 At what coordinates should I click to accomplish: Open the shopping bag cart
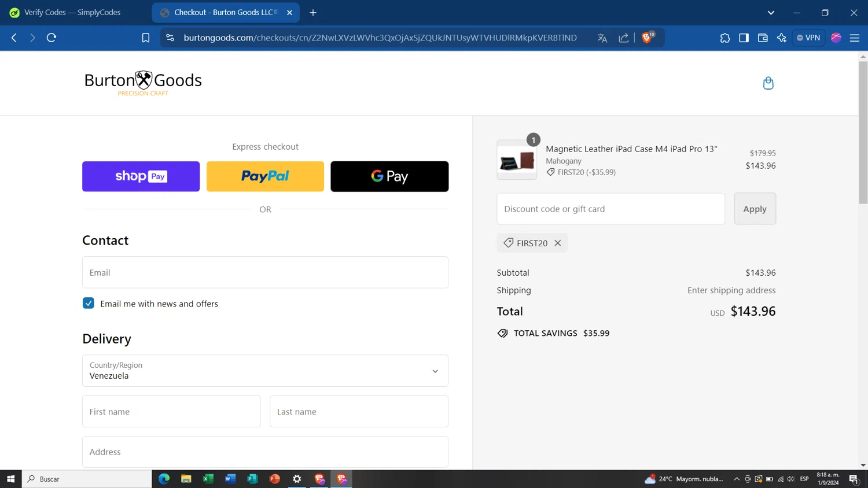pos(768,83)
